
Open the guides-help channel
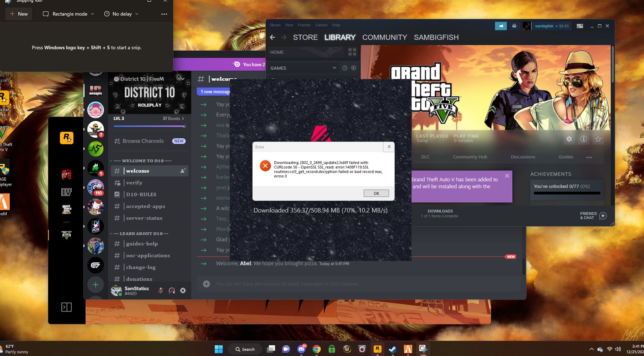pyautogui.click(x=150, y=244)
